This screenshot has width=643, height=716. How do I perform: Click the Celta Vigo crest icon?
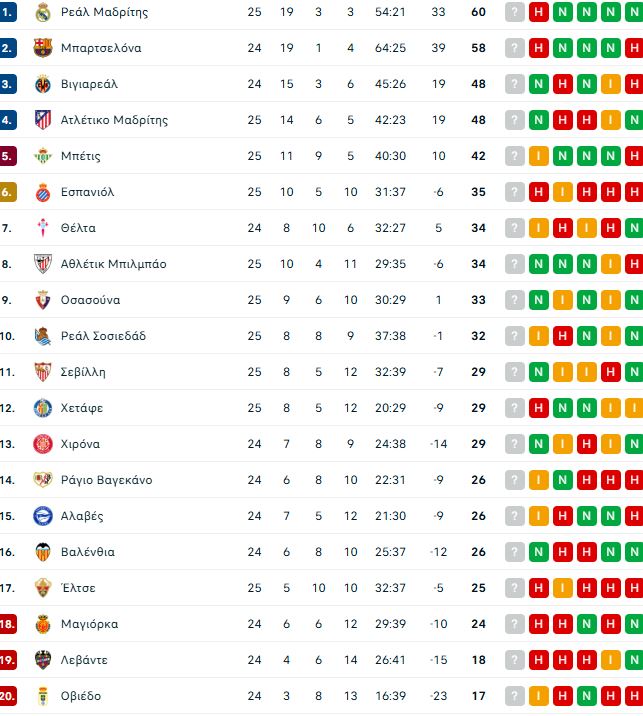(42, 228)
